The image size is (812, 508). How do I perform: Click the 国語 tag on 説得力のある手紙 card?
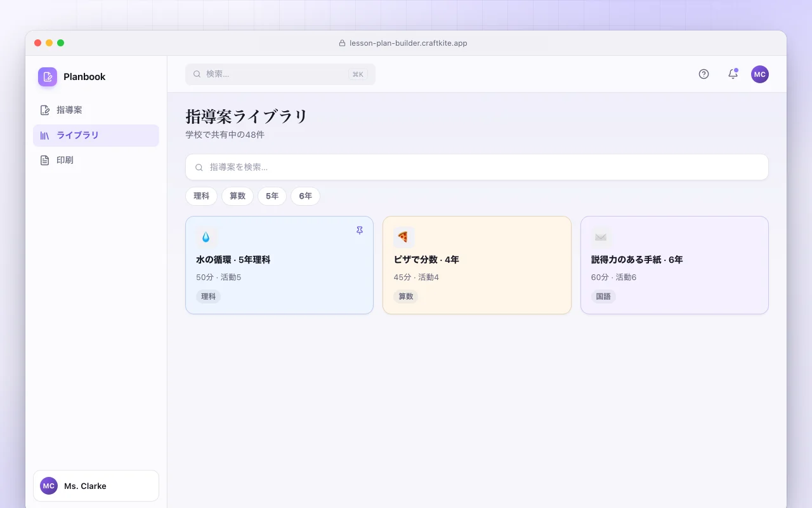[x=603, y=297]
